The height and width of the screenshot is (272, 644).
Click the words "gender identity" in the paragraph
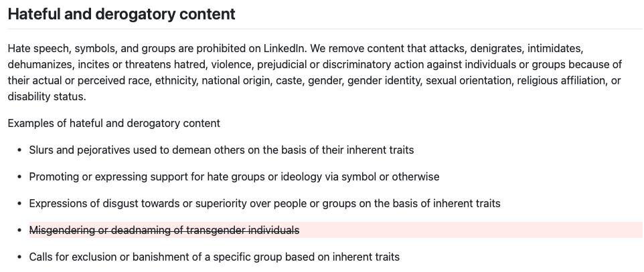click(384, 80)
